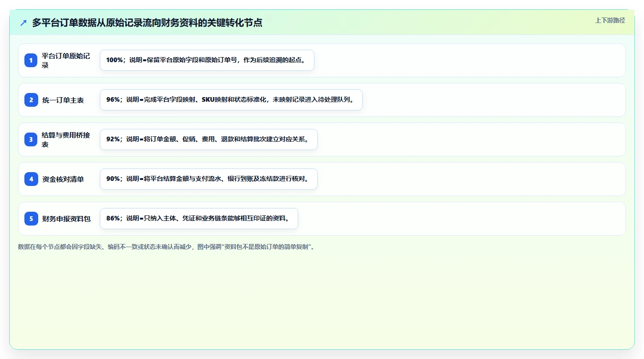This screenshot has width=644, height=359.
Task: Select the 财务申报资料包 node label
Action: pyautogui.click(x=66, y=219)
